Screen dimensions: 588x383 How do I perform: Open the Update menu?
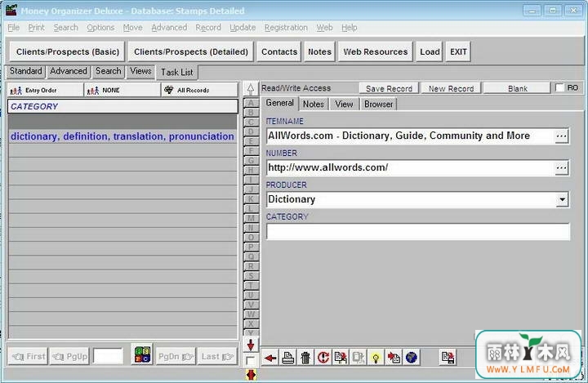pyautogui.click(x=243, y=28)
